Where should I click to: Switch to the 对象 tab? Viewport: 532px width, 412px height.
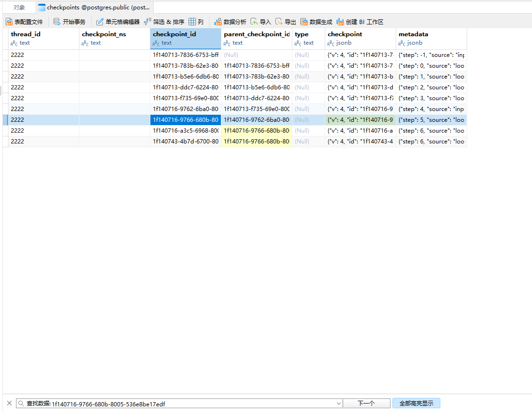coord(19,8)
